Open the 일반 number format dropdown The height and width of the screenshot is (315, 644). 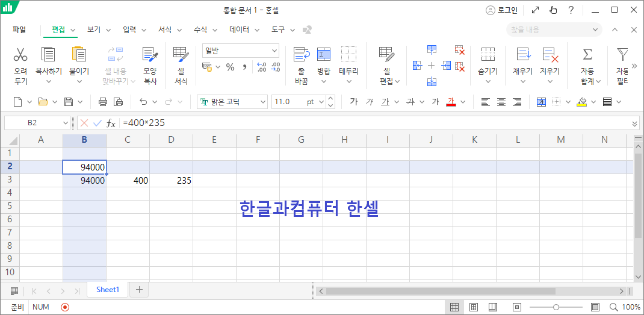274,51
